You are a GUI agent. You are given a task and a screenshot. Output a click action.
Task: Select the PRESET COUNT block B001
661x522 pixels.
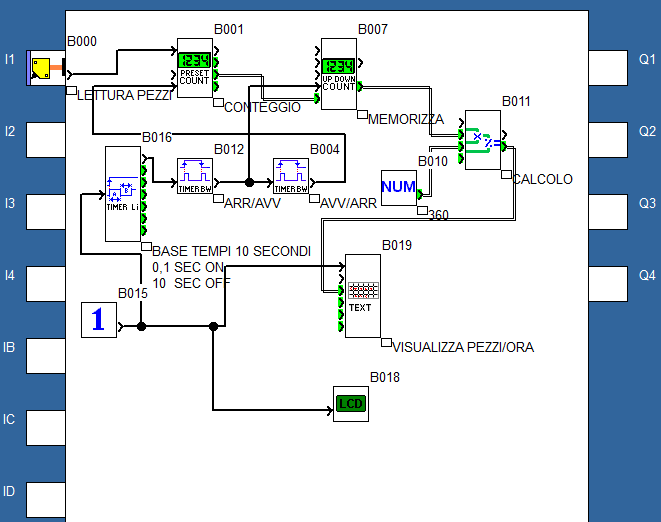coord(195,69)
